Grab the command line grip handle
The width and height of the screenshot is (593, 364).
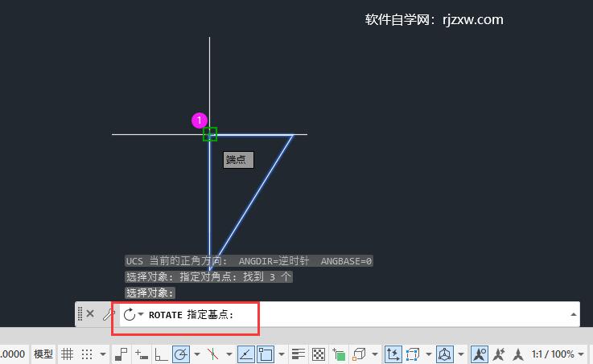point(80,314)
